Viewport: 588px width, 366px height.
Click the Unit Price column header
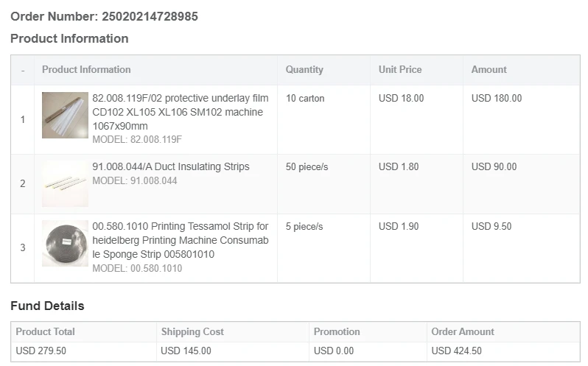tap(400, 69)
